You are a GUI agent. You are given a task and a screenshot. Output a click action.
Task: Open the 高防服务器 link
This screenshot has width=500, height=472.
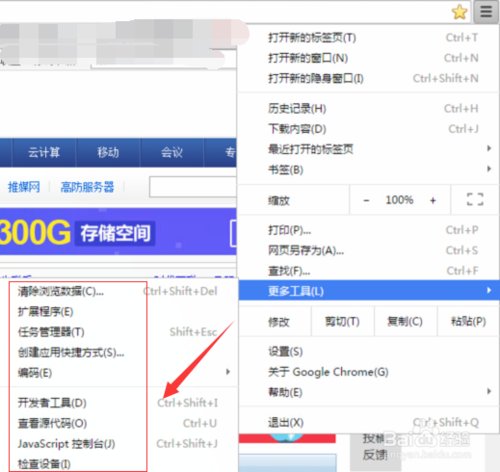[87, 187]
